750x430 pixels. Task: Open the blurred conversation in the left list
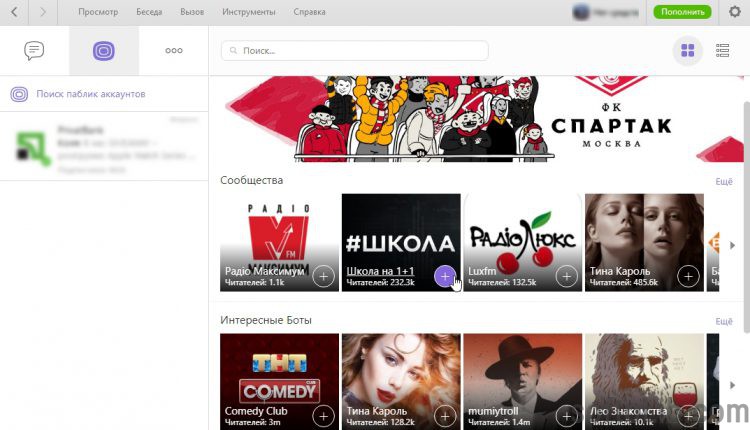point(104,146)
